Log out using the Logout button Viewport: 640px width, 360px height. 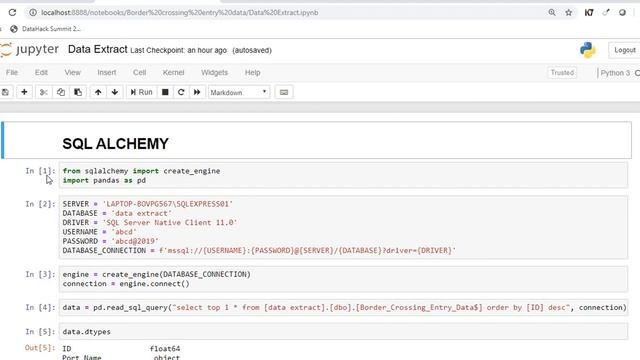[x=624, y=50]
